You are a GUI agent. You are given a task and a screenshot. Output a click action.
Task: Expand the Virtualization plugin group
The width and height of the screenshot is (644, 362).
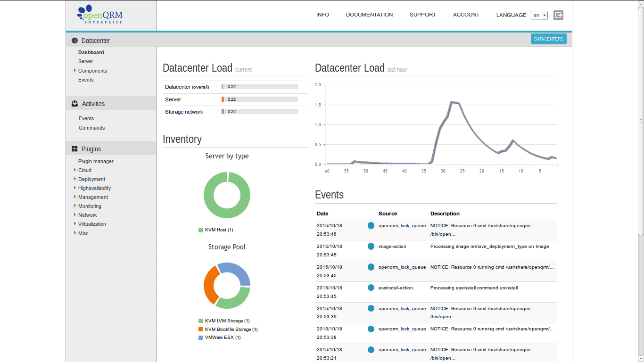[74, 223]
